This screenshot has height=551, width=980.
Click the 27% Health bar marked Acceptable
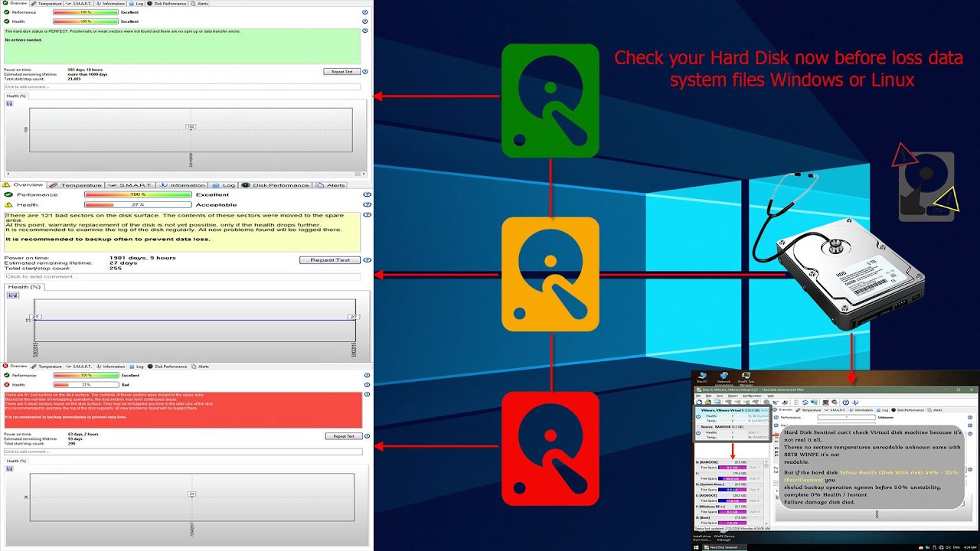coord(137,204)
